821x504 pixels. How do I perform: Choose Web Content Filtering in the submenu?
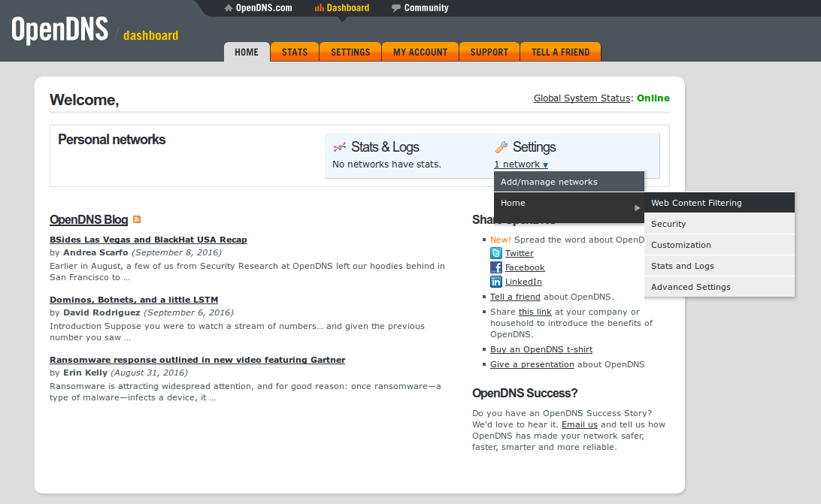(720, 203)
